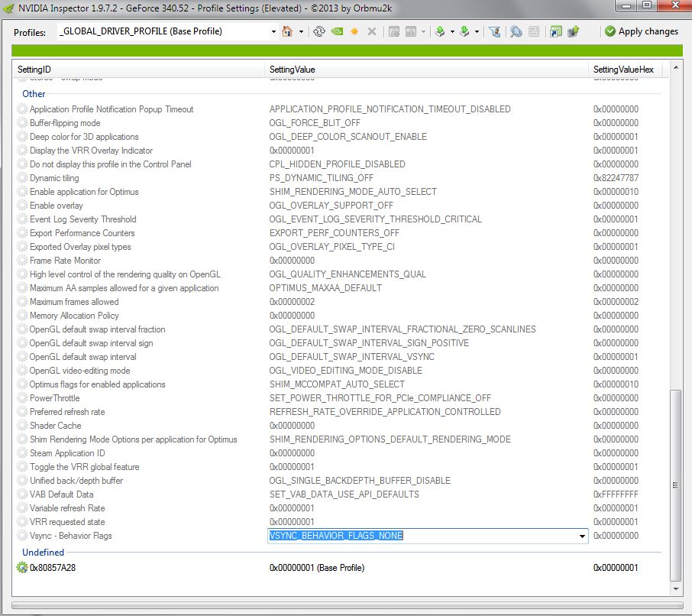Open the Vsync Behavior Flags value dropdown arrow

[582, 536]
